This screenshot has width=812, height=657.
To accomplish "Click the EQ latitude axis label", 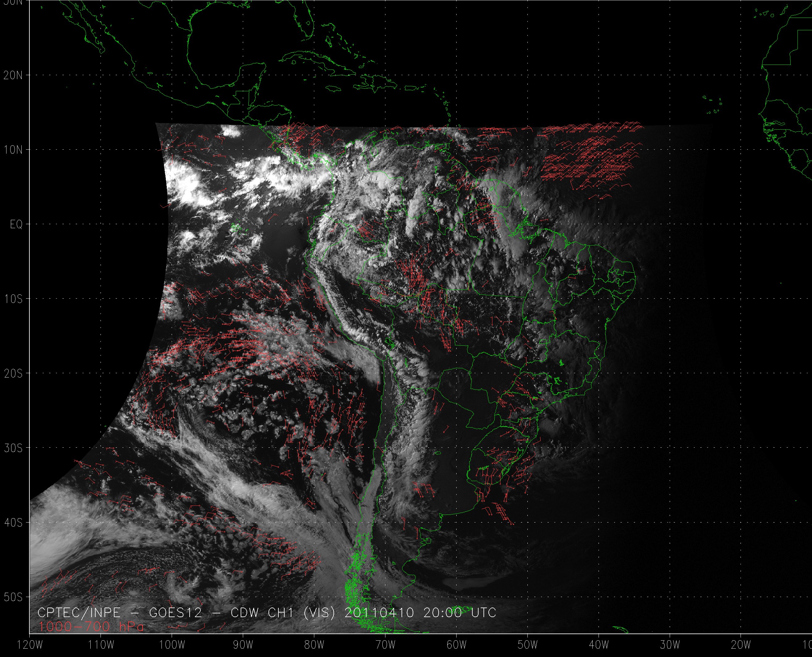I will [16, 224].
